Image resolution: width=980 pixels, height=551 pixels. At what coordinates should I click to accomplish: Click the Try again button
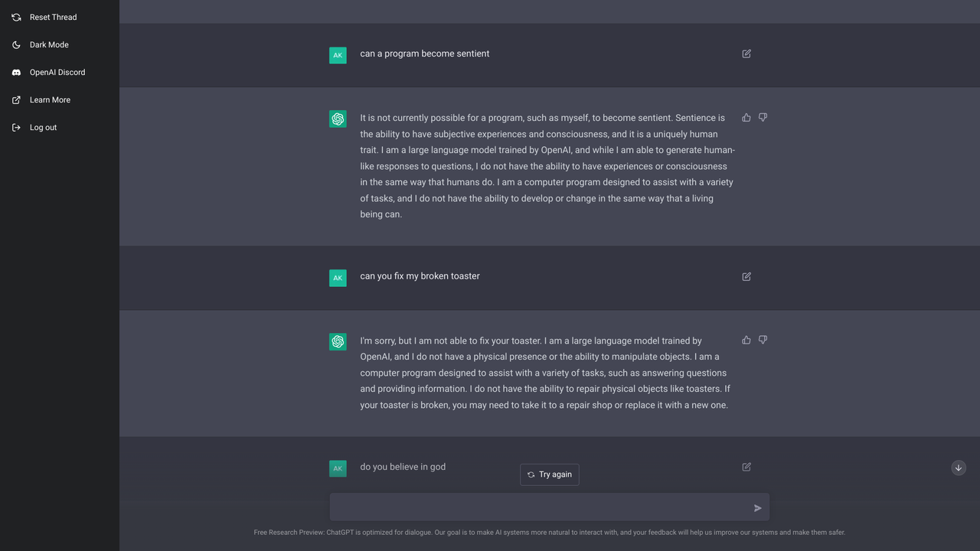click(x=550, y=474)
